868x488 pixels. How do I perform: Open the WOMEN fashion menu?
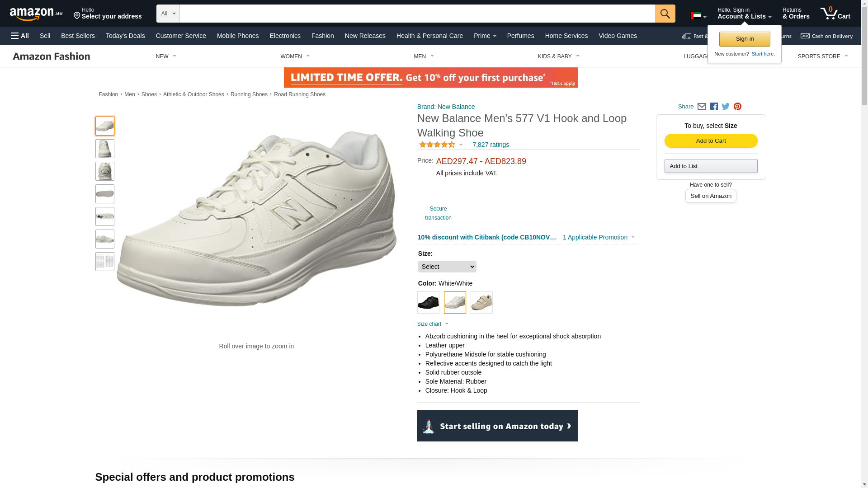(x=295, y=56)
